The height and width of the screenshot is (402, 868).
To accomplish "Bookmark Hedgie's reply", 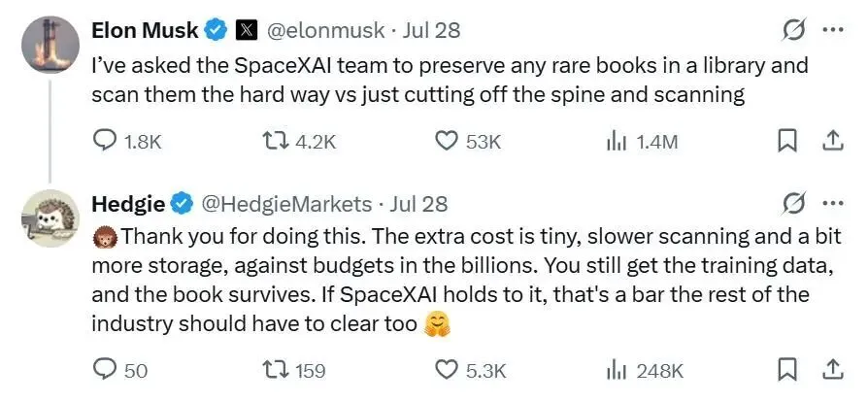I will point(786,370).
